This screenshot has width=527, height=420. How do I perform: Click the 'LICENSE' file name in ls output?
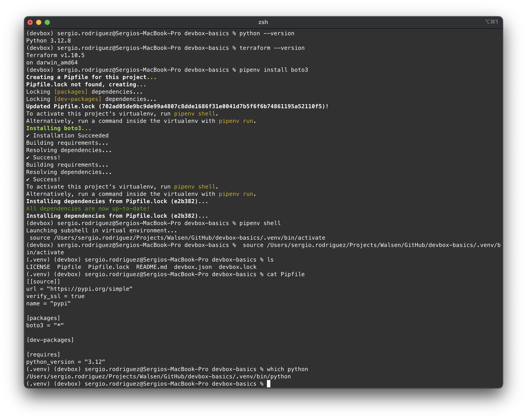[38, 267]
